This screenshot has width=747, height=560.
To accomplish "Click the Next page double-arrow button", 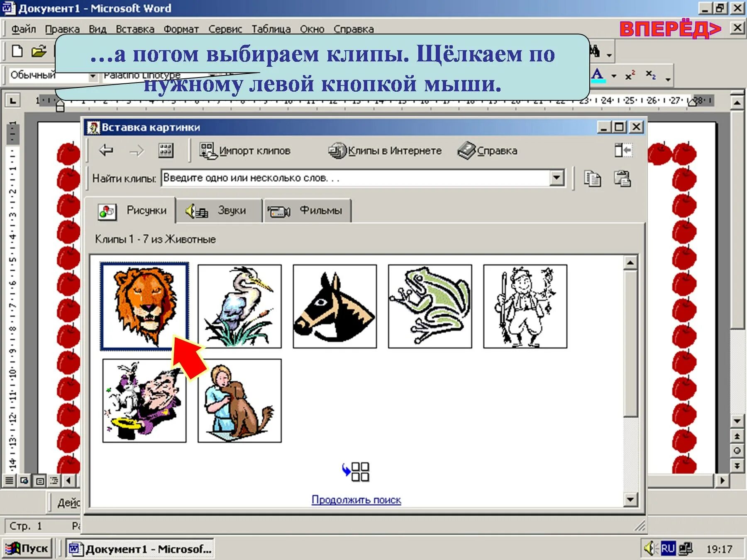I will tap(737, 465).
